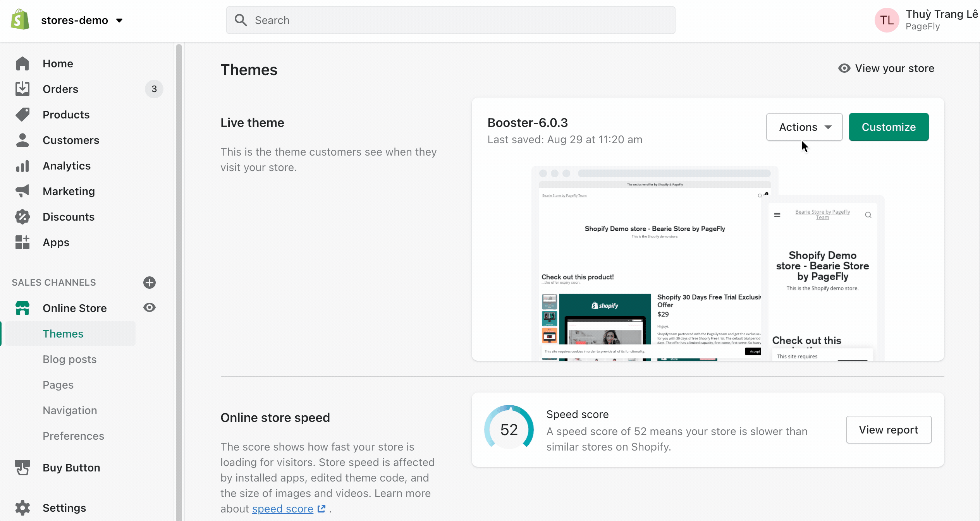Open the Actions dropdown for Booster theme
This screenshot has width=980, height=521.
[805, 127]
